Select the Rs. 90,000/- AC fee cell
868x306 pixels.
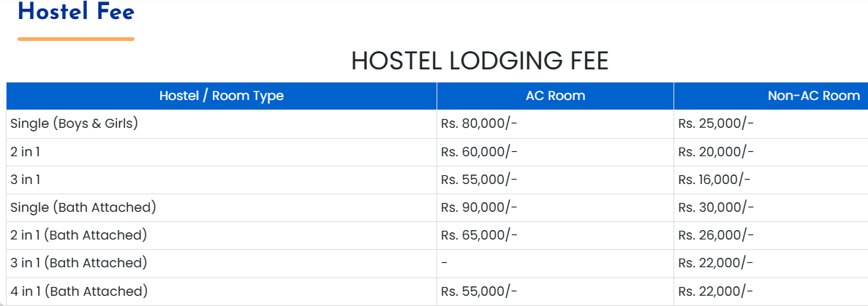tap(479, 207)
